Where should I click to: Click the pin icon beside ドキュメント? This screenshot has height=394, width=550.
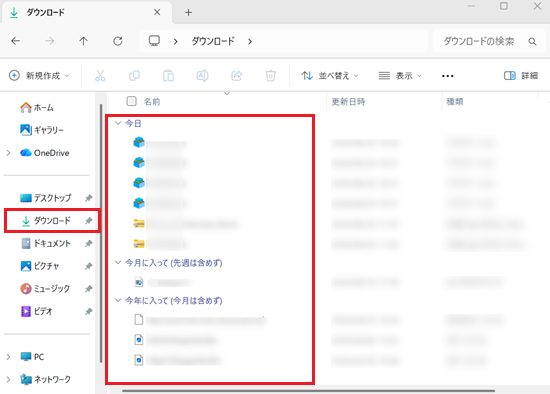point(88,243)
